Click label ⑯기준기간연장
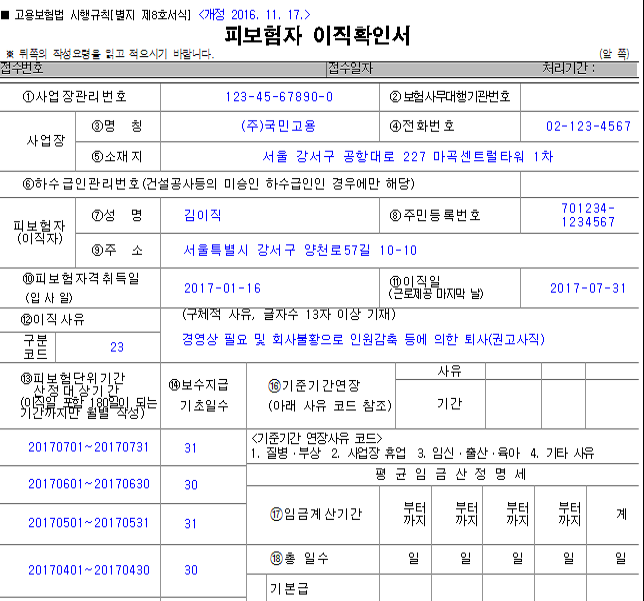The image size is (644, 601). (x=314, y=385)
